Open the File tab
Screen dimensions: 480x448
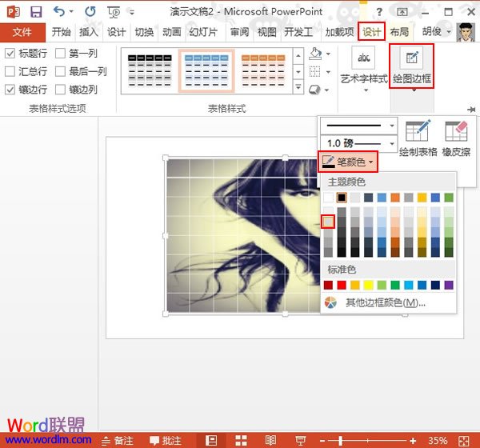click(x=22, y=32)
